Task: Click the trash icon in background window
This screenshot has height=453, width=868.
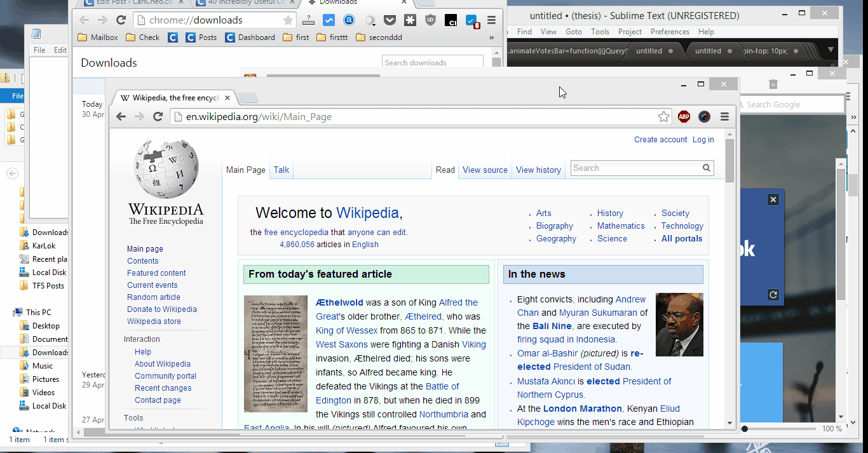Action: tap(773, 84)
